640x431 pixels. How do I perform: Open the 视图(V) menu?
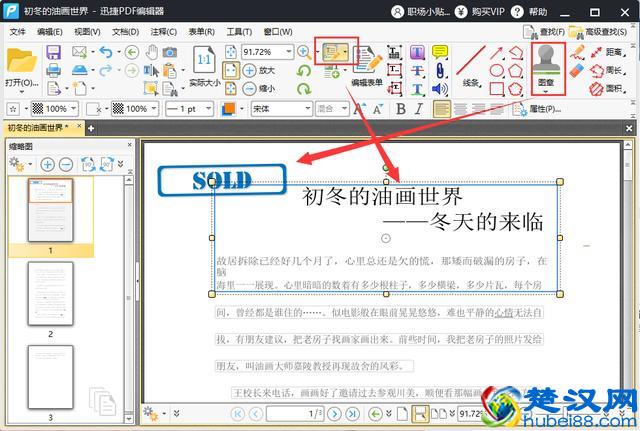click(87, 32)
